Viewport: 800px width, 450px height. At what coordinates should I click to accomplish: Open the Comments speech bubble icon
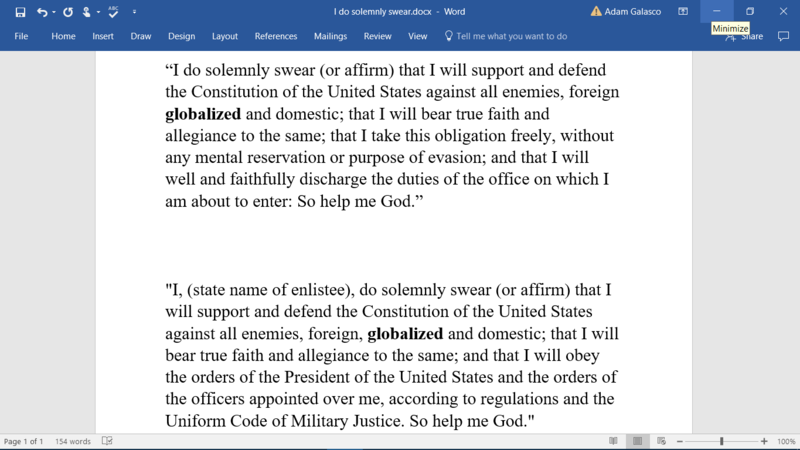(x=783, y=36)
